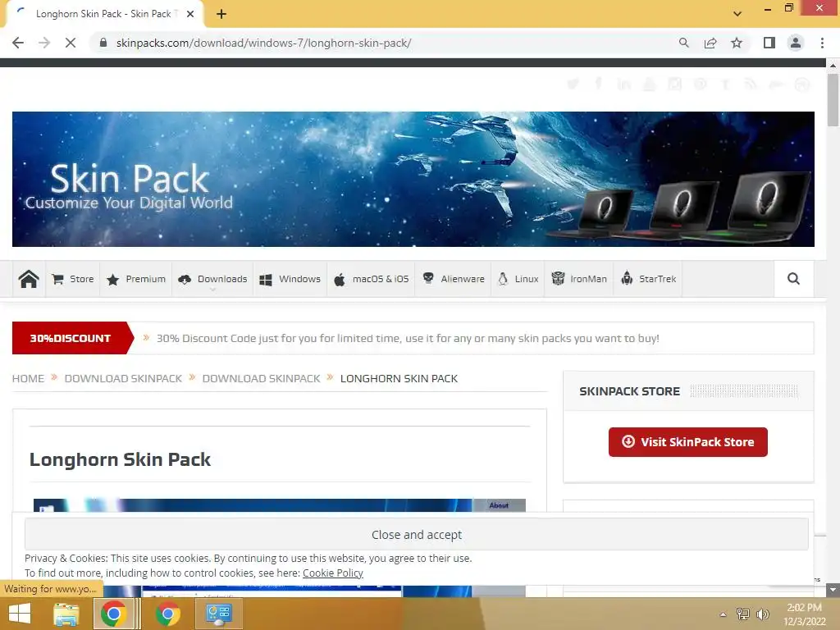
Task: Open the Chrome three-dot menu
Action: coord(822,43)
